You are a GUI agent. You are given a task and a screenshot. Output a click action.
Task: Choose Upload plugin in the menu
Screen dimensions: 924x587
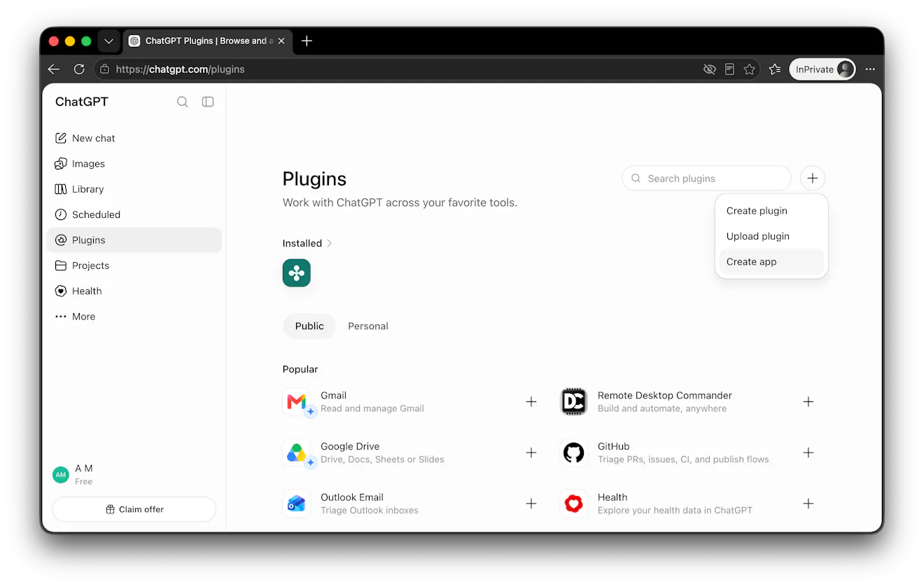771,236
